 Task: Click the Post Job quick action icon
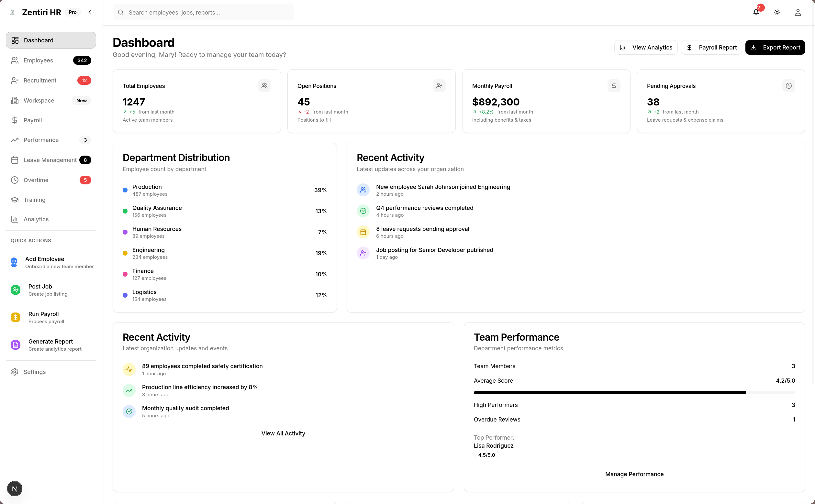[x=15, y=290]
